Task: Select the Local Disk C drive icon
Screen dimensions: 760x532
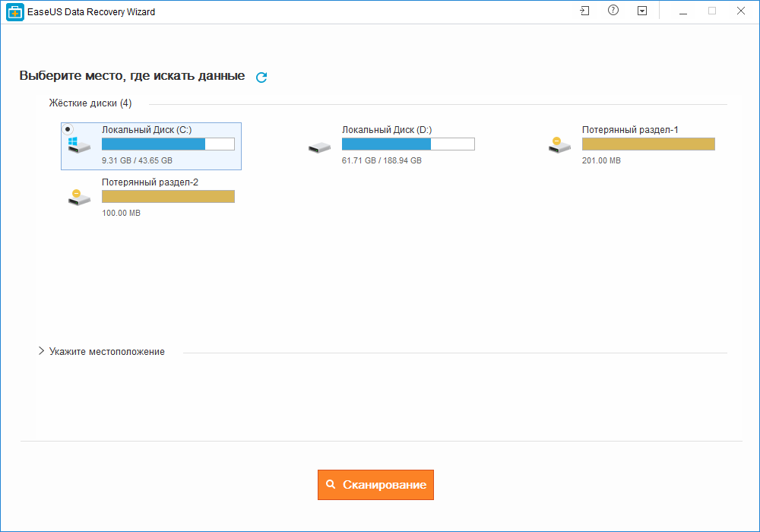Action: click(x=79, y=145)
